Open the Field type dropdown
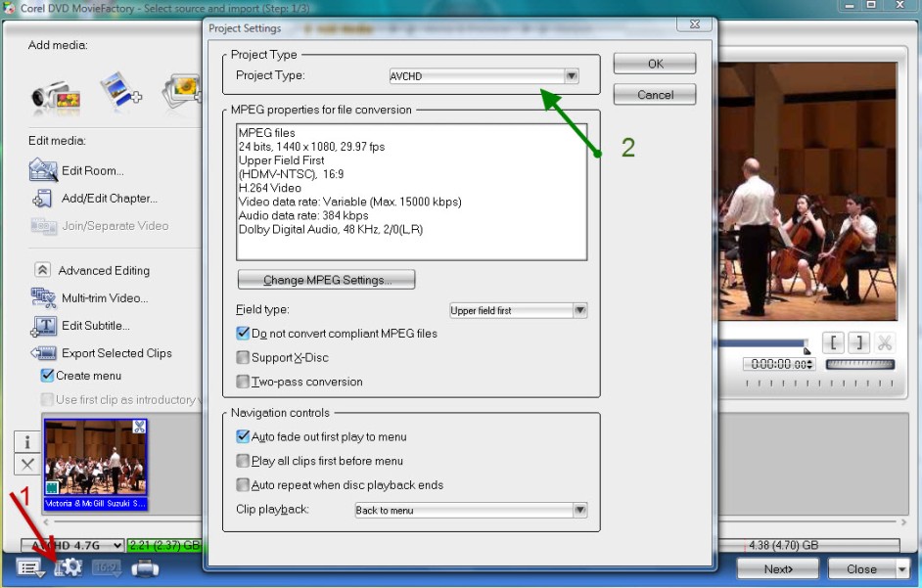This screenshot has width=922, height=588. (x=518, y=310)
